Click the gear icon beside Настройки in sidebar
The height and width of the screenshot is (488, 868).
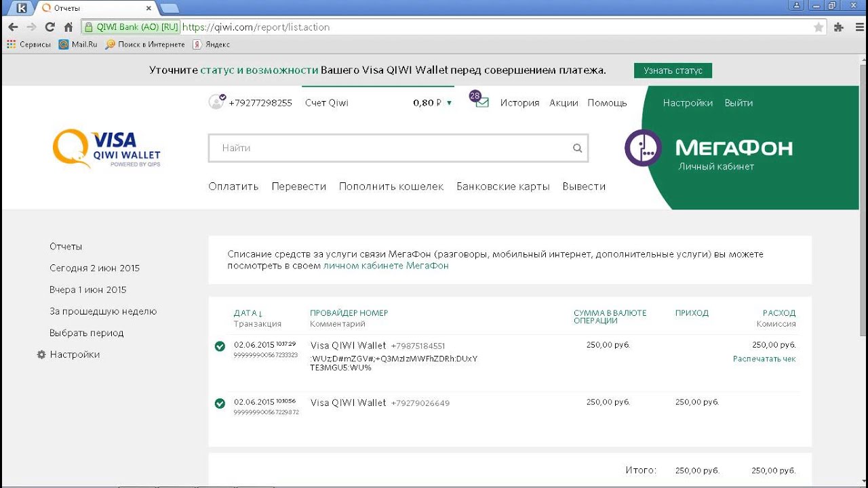click(x=41, y=354)
